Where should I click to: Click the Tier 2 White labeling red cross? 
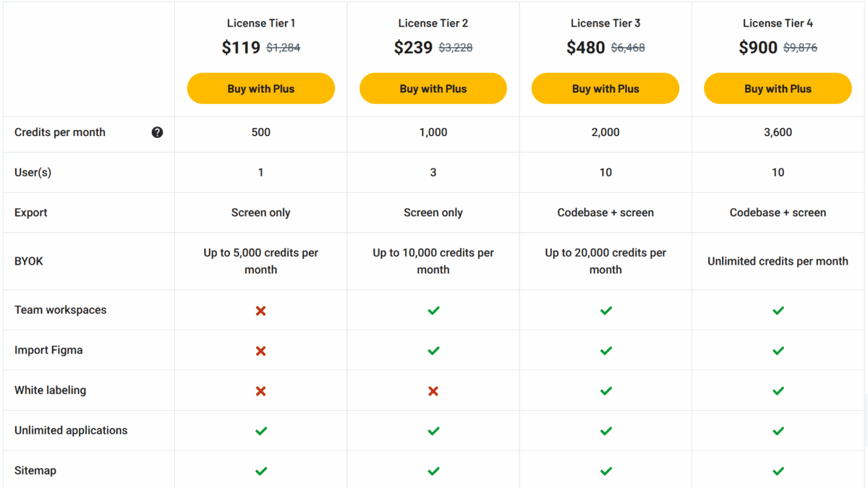click(433, 391)
